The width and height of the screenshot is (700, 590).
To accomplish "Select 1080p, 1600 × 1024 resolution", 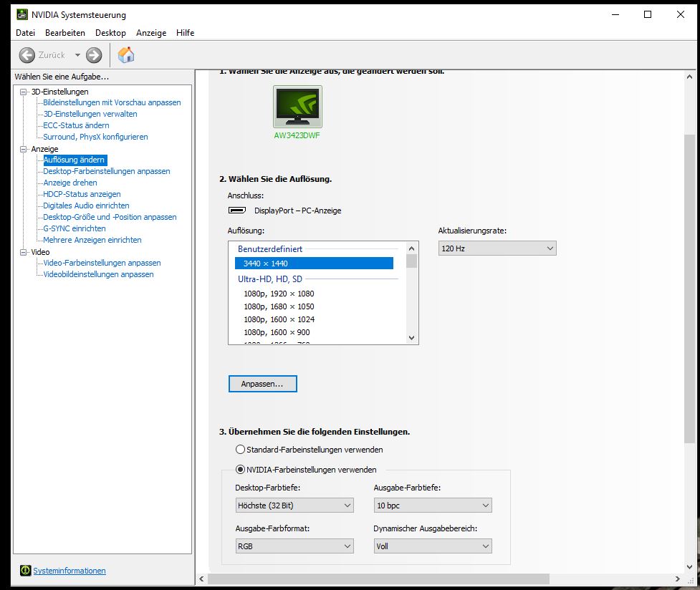I will 279,319.
